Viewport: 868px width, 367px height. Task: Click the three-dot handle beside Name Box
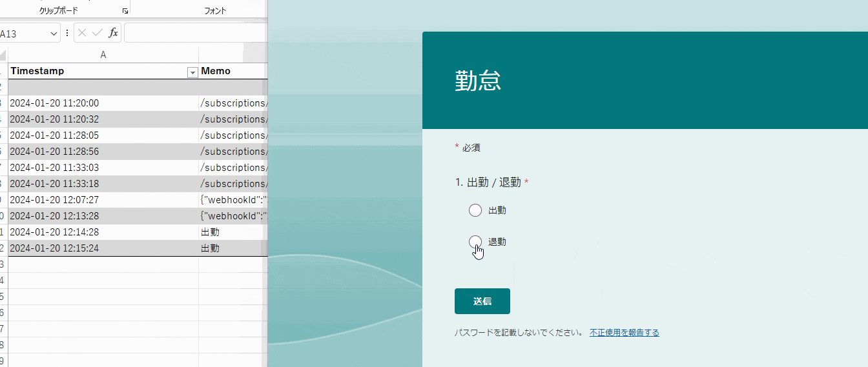tap(67, 33)
